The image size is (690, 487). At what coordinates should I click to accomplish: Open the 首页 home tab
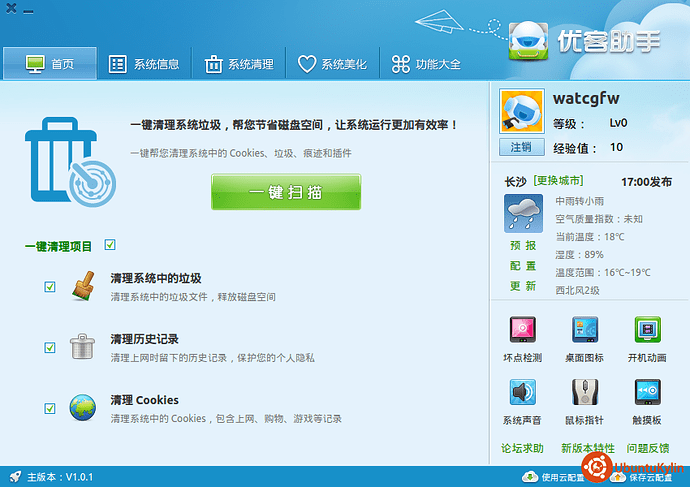(x=50, y=64)
